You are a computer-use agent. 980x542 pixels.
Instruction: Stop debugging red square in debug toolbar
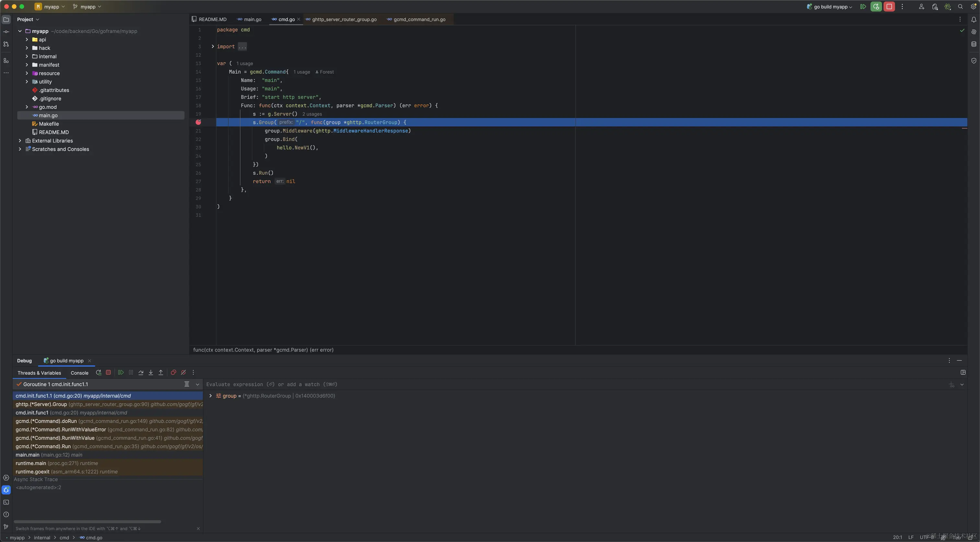click(x=109, y=372)
